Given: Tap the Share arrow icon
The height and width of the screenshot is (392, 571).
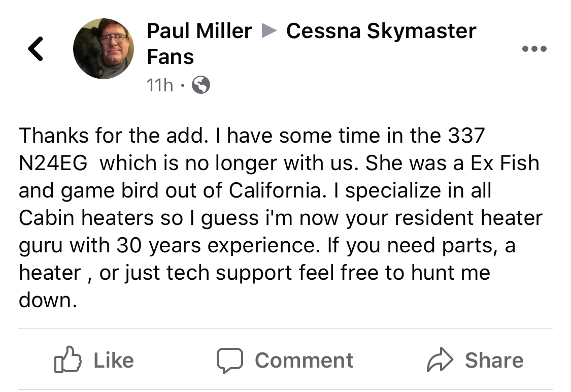Looking at the screenshot, I should pyautogui.click(x=440, y=360).
